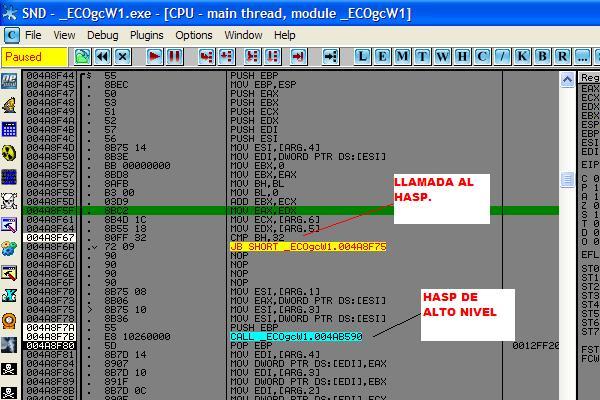Click the chess knight sidebar icon
The height and width of the screenshot is (400, 600).
[9, 105]
